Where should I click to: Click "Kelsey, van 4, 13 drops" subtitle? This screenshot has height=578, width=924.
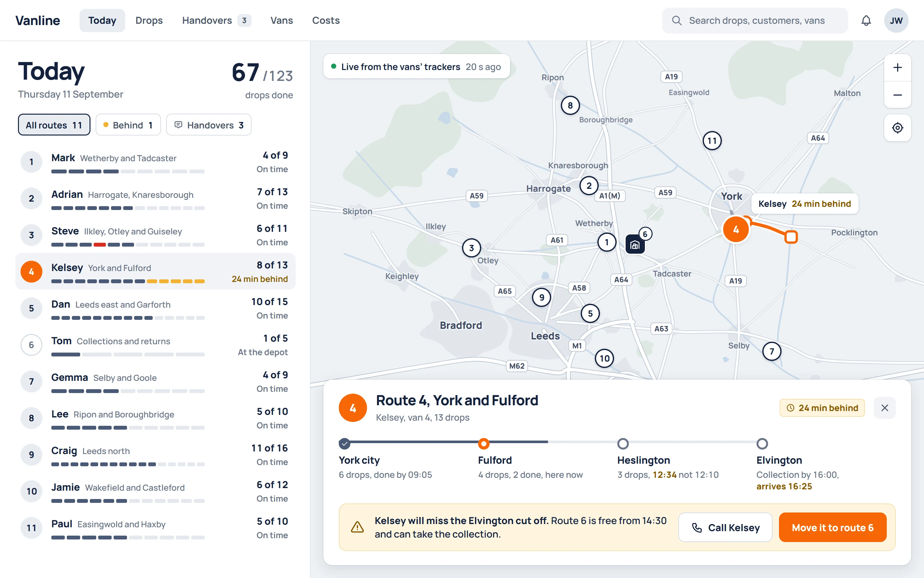[x=423, y=417]
